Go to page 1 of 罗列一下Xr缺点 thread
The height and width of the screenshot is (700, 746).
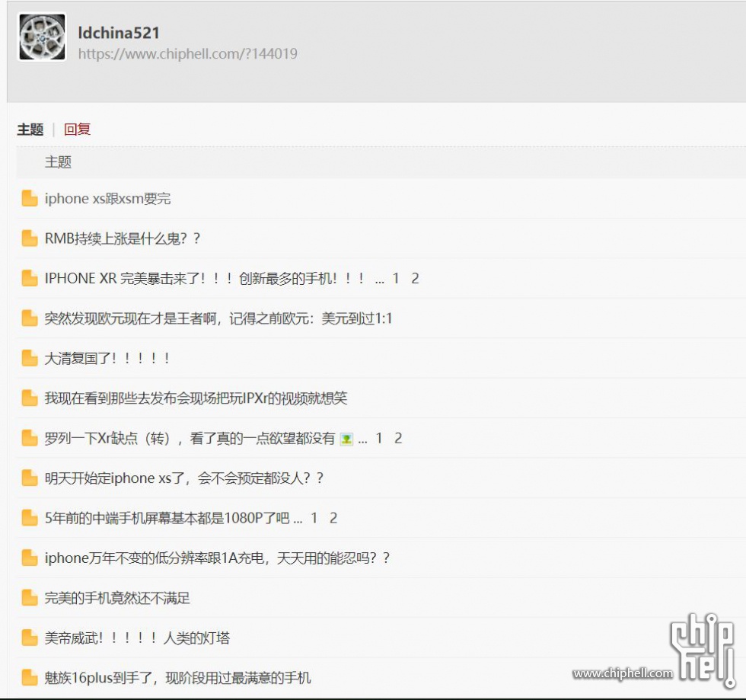[x=379, y=439]
